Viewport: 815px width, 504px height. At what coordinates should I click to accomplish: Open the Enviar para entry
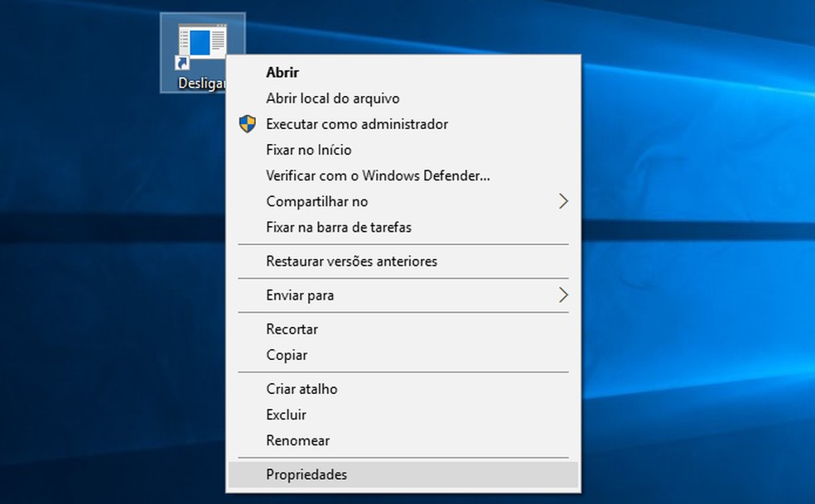pos(403,295)
